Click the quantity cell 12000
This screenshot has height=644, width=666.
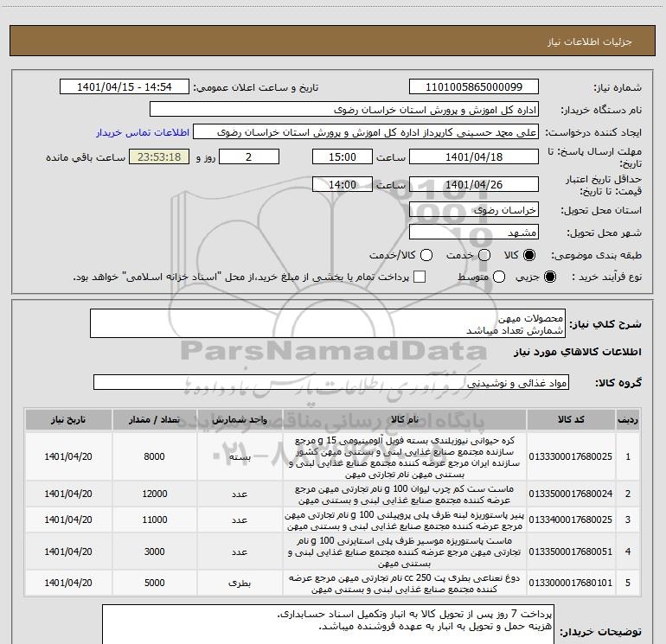point(154,494)
